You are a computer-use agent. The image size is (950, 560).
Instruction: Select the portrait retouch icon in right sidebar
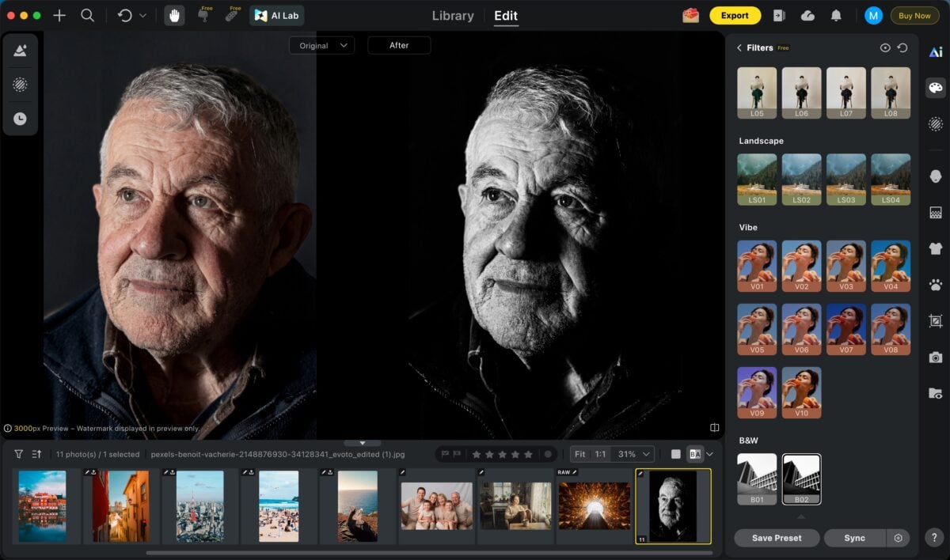[x=935, y=176]
